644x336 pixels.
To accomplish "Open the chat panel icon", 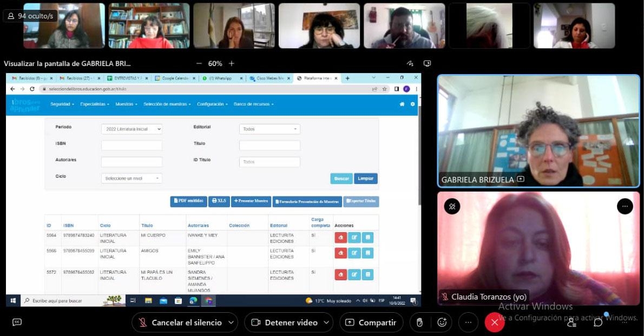I will 598,322.
